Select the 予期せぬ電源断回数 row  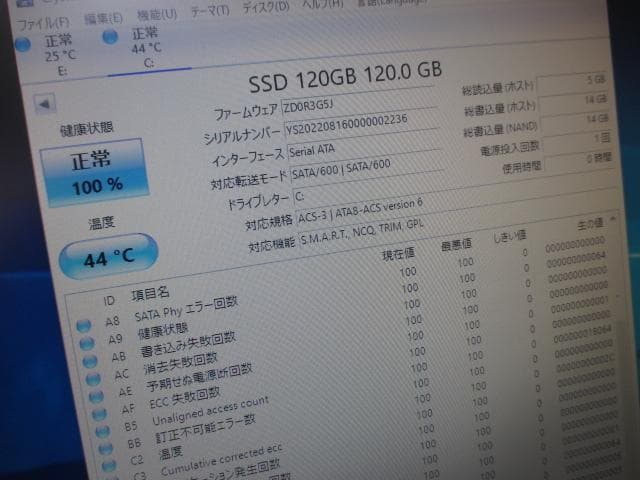pos(351,352)
